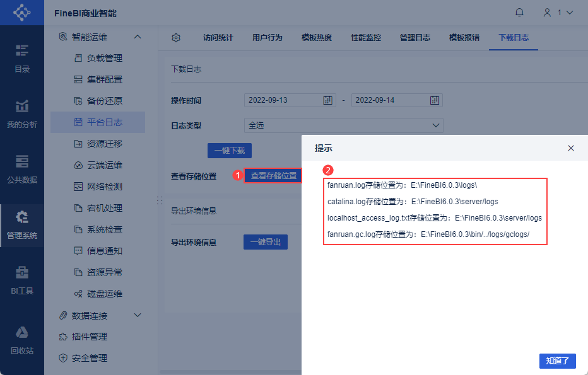588x375 pixels.
Task: Switch to the 模板热度 tab
Action: click(x=317, y=38)
